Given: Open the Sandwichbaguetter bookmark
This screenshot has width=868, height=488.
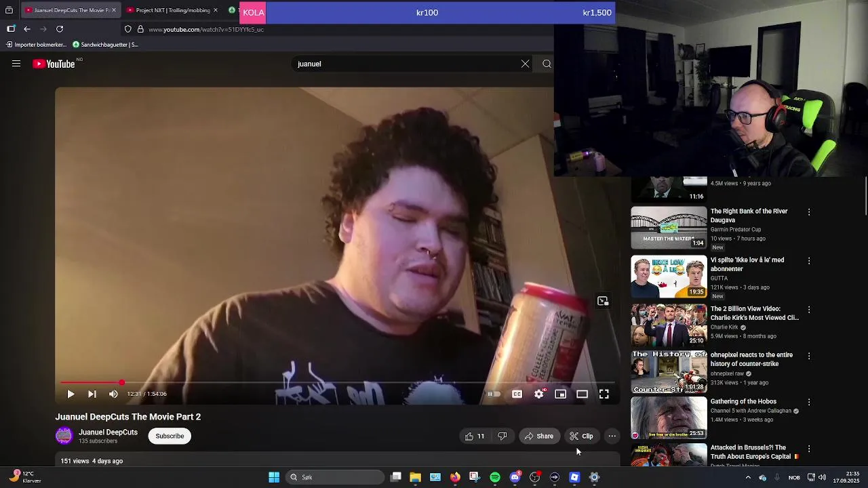Looking at the screenshot, I should click(105, 45).
